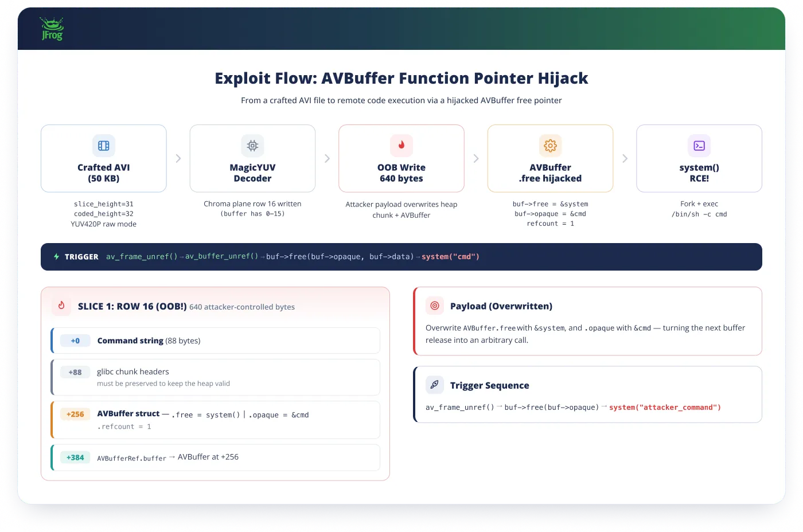Viewport: 803px width, 532px height.
Task: Select the OOB Write 640 bytes card
Action: 402,158
